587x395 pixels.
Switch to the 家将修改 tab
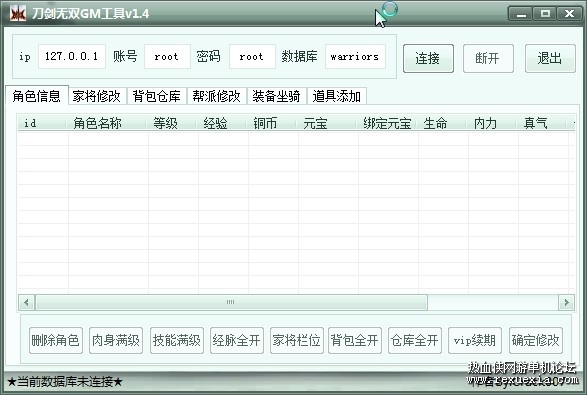97,96
